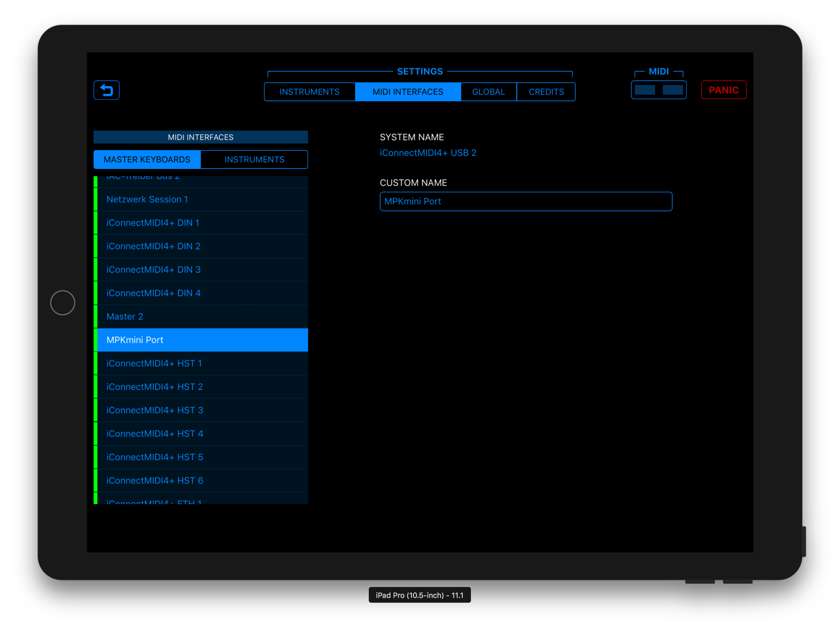
Task: Switch to the GLOBAL settings tab
Action: point(488,92)
